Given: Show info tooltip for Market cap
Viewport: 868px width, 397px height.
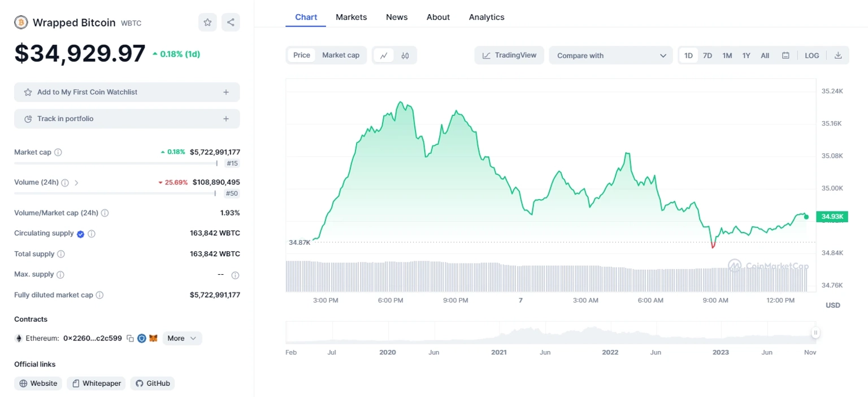Looking at the screenshot, I should pyautogui.click(x=58, y=152).
